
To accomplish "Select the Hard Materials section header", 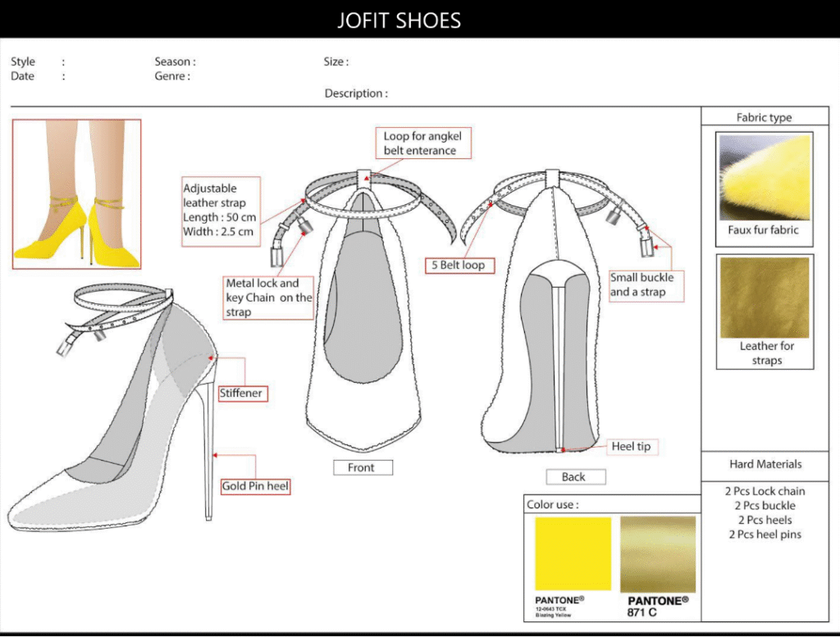I will (765, 464).
